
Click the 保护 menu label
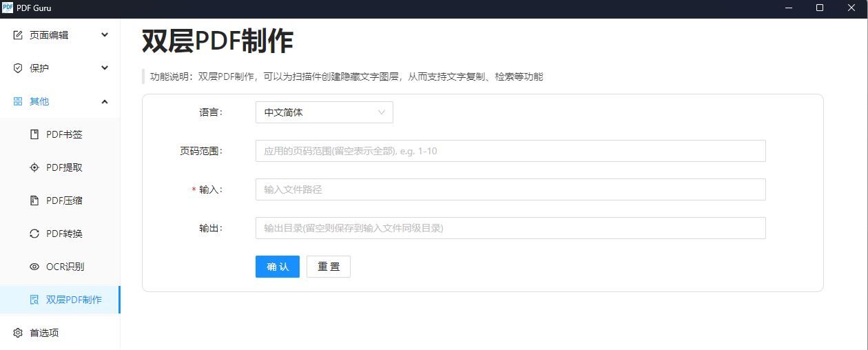coord(39,68)
